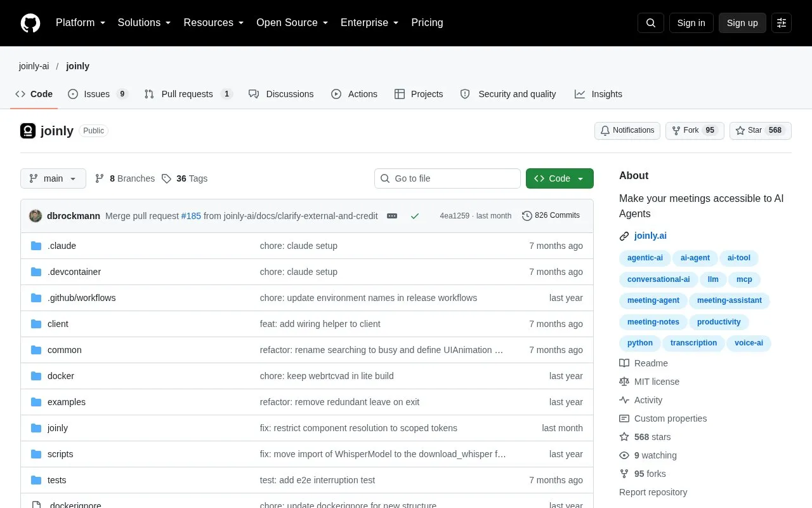Click the Notifications button
This screenshot has width=812, height=508.
627,131
